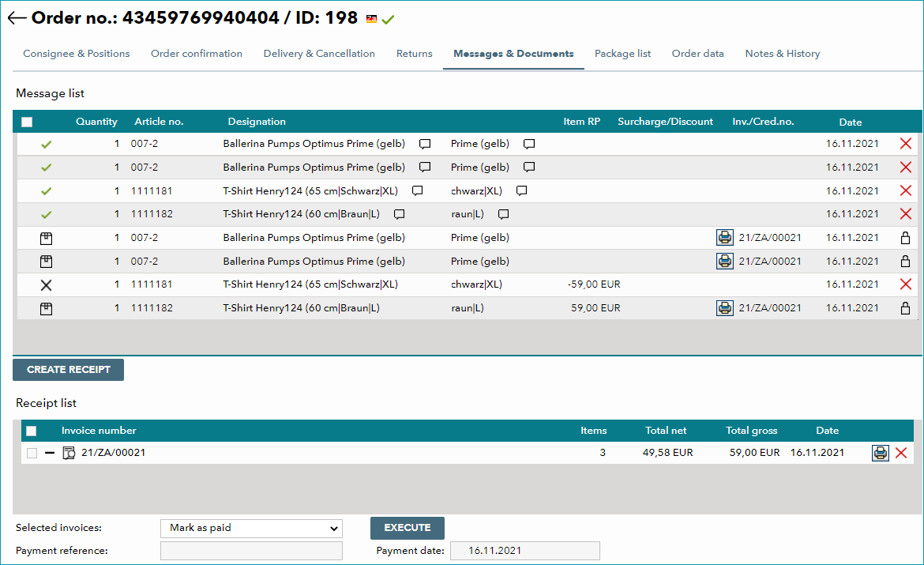This screenshot has width=924, height=565.
Task: Click the Items column header in the Receipt list
Action: [593, 431]
